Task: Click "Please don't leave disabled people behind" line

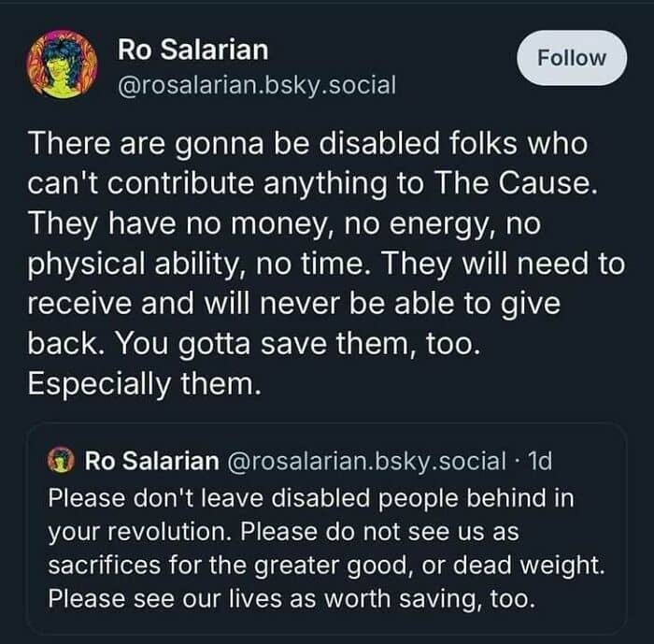Action: pos(308,497)
